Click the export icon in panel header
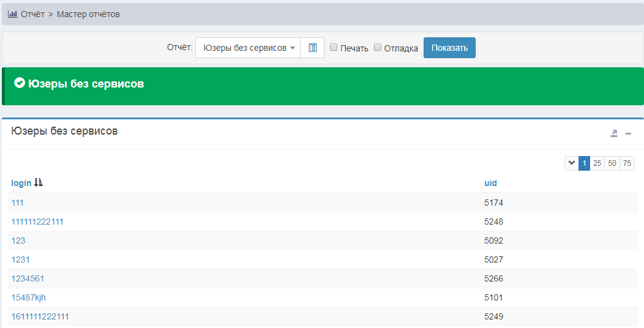644x328 pixels. [x=614, y=133]
